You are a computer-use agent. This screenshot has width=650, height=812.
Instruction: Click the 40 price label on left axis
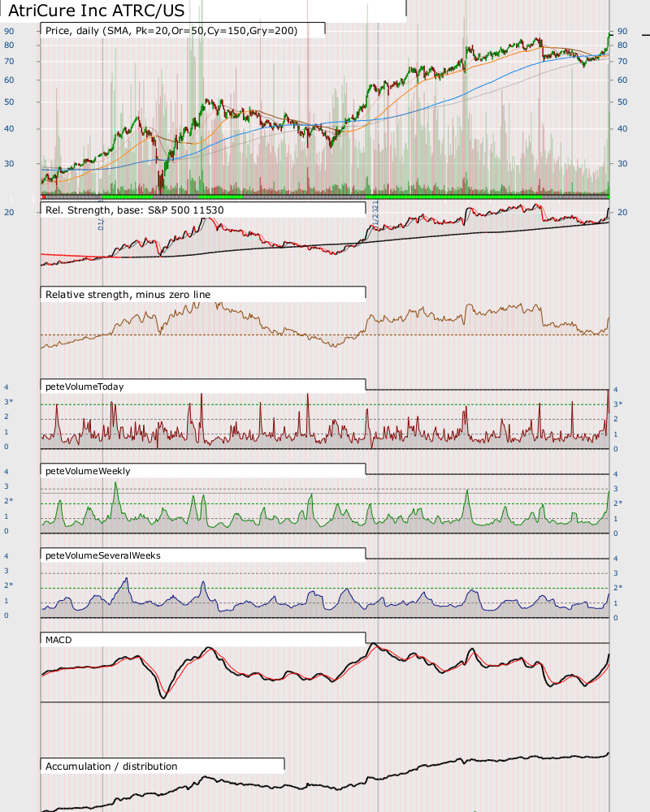[9, 128]
